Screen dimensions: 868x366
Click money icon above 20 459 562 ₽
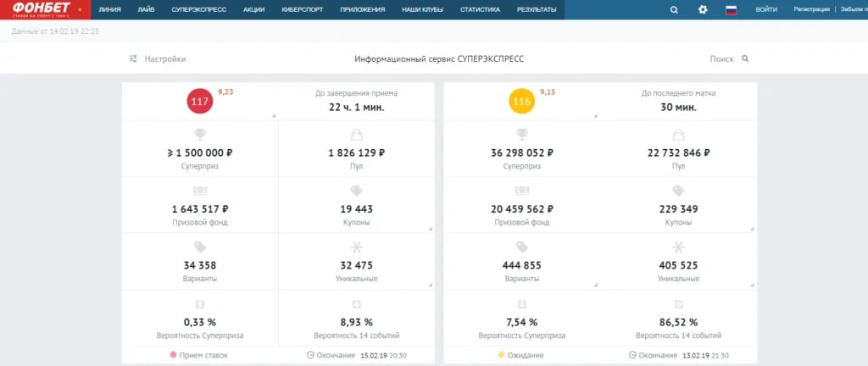521,191
